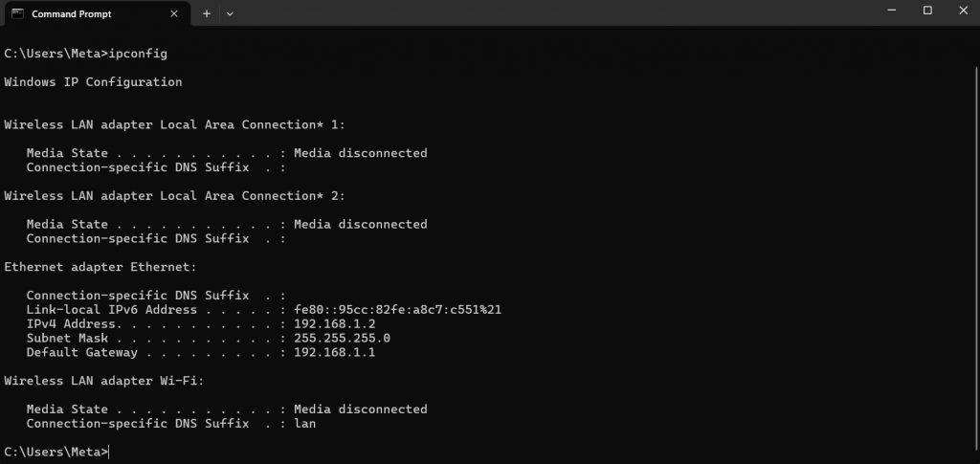Open a new terminal tab
The height and width of the screenshot is (464, 980).
tap(206, 14)
